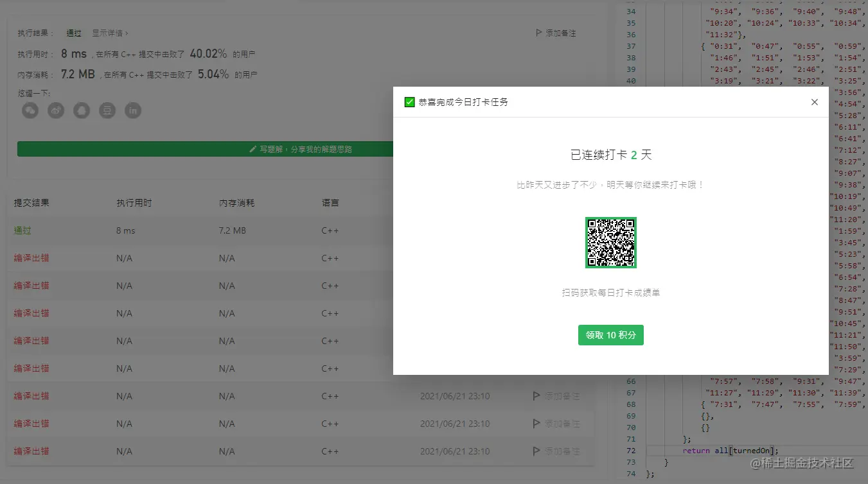Click the green check icon in dialog title
Viewport: 868px width, 484px height.
click(409, 102)
